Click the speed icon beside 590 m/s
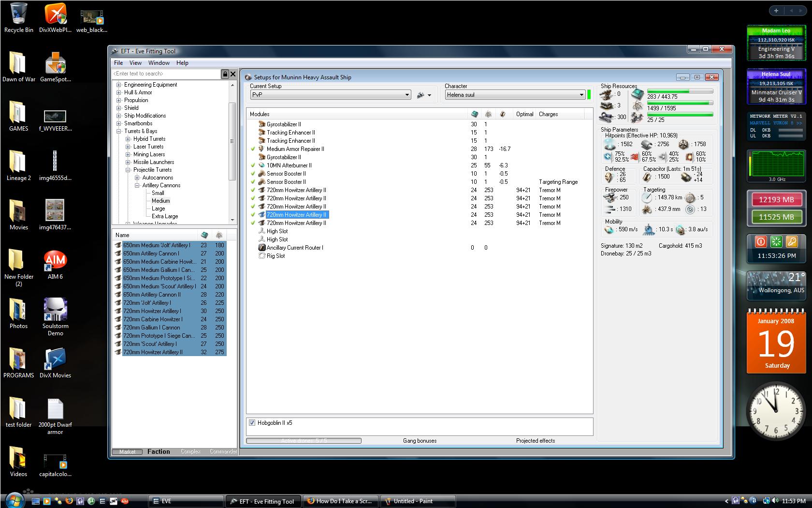The width and height of the screenshot is (812, 508). tap(610, 229)
